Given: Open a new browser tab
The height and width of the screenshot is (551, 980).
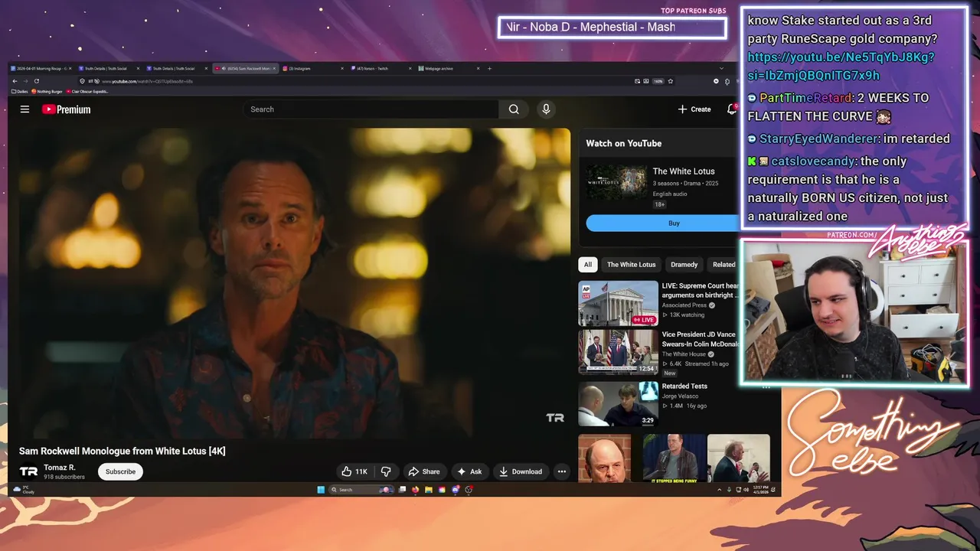Looking at the screenshot, I should point(490,68).
